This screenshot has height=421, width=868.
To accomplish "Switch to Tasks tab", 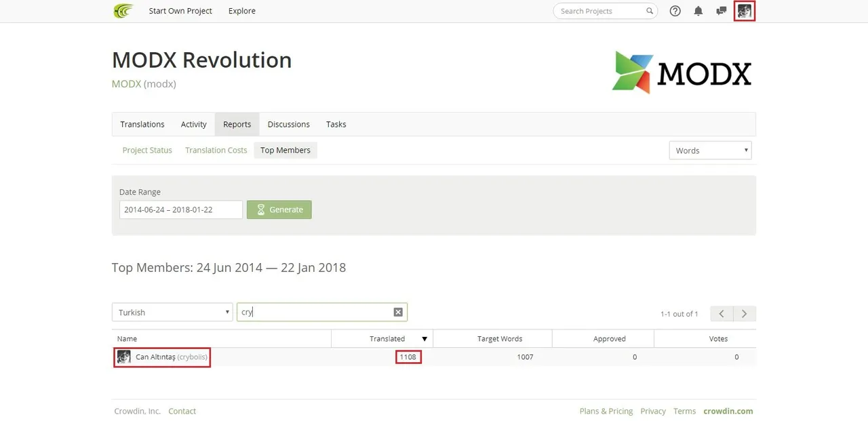I will (x=336, y=124).
